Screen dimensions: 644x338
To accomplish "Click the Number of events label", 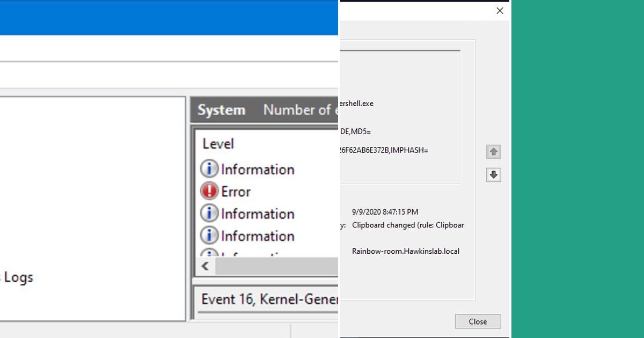I will [x=301, y=110].
